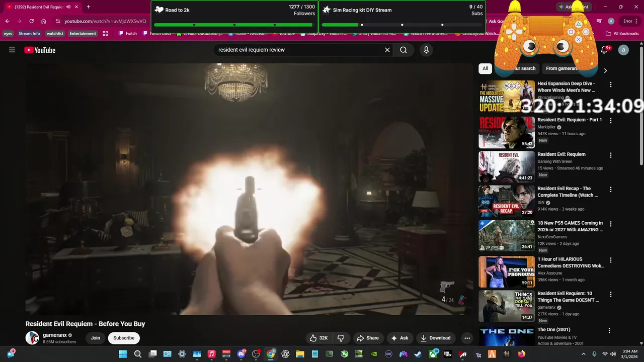Download the video

[x=436, y=338]
